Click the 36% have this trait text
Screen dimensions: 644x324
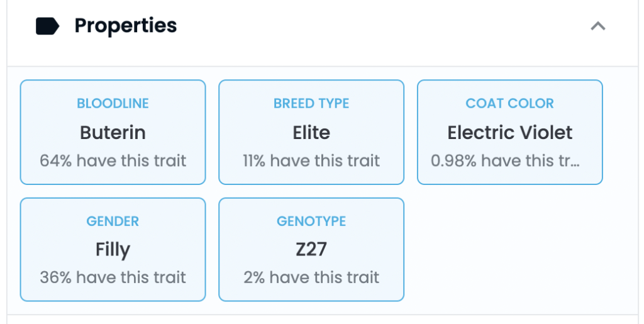pyautogui.click(x=113, y=277)
